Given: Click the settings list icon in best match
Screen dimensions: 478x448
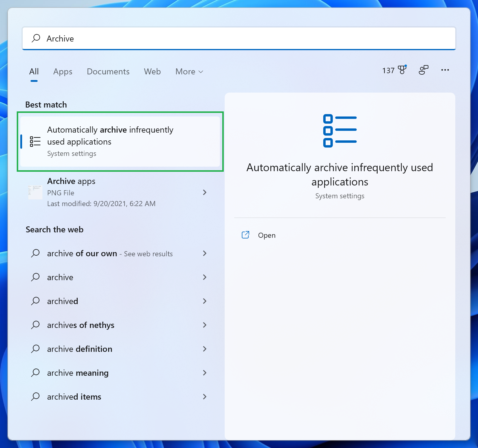Looking at the screenshot, I should pos(35,142).
